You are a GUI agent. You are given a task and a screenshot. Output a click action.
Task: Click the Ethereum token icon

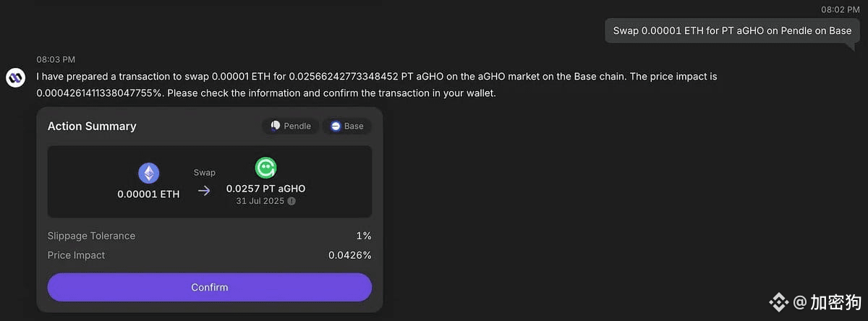pyautogui.click(x=149, y=173)
